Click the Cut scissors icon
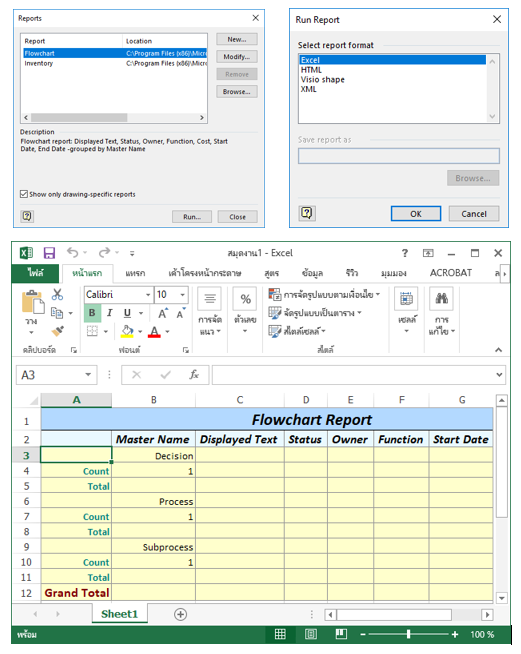The image size is (521, 654). [57, 294]
